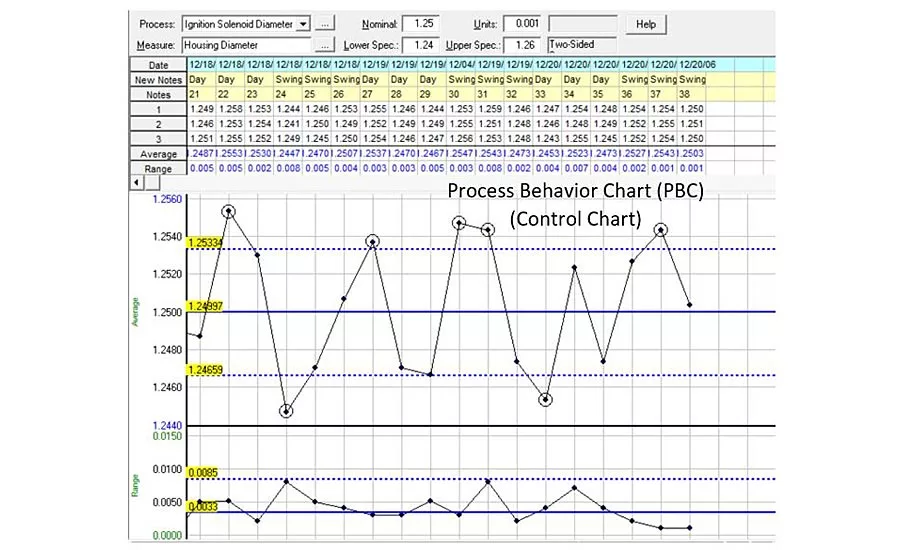Screen dimensions: 900x550
Task: Open the Process dropdown arrow
Action: (x=304, y=24)
